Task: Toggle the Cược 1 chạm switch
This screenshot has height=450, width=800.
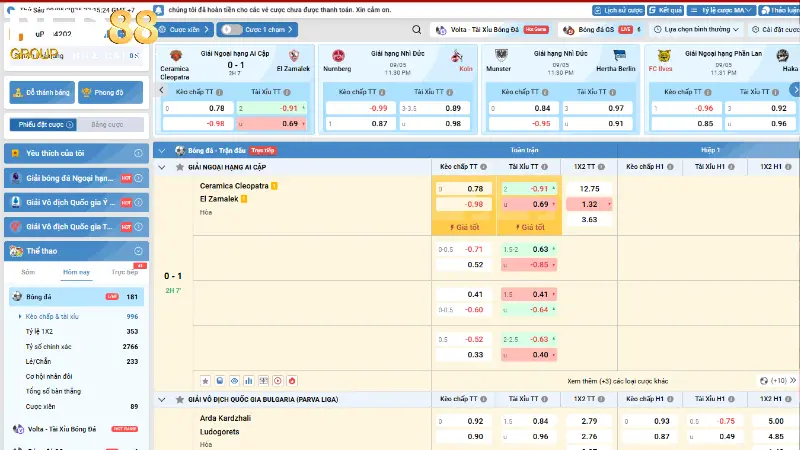Action: (231, 30)
